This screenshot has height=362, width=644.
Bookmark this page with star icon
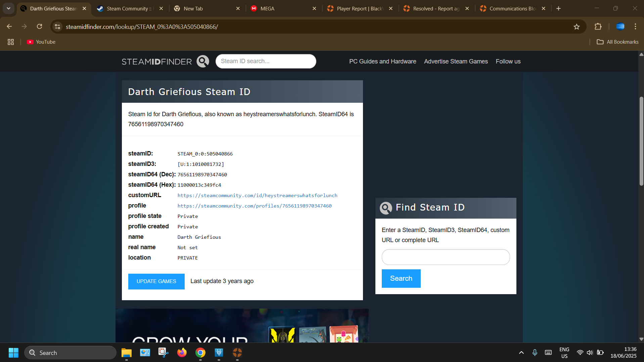click(577, 27)
